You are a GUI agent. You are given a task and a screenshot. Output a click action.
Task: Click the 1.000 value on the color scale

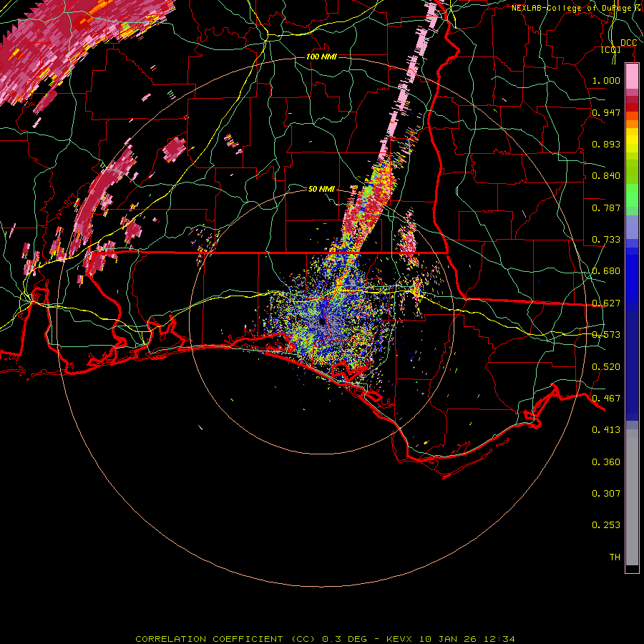pos(606,80)
